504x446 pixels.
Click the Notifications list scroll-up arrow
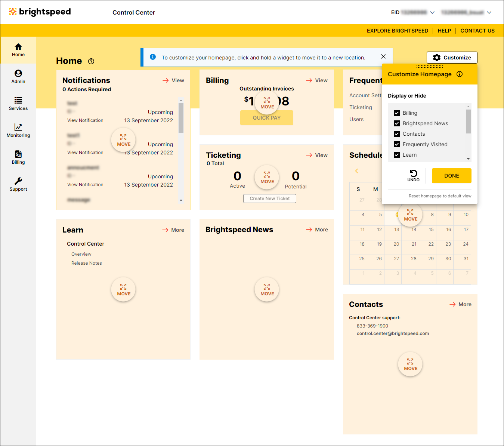coord(181,100)
